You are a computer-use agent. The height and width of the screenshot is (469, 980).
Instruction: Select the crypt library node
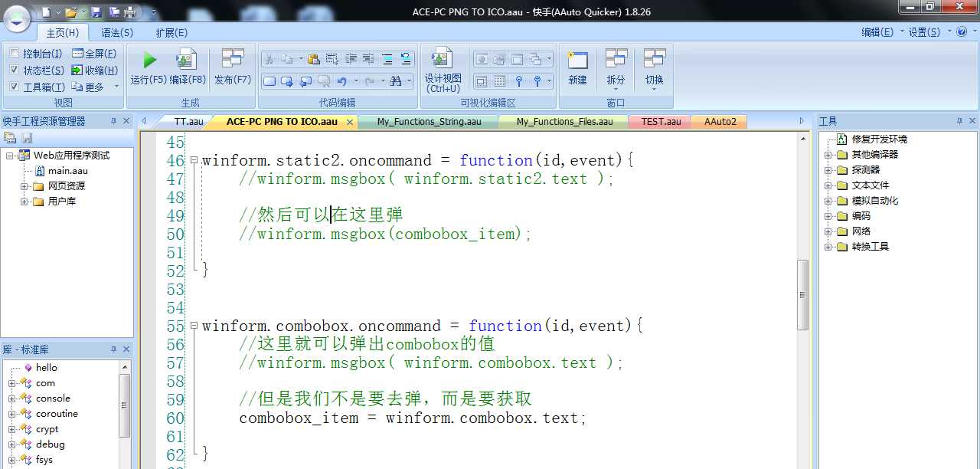(47, 429)
